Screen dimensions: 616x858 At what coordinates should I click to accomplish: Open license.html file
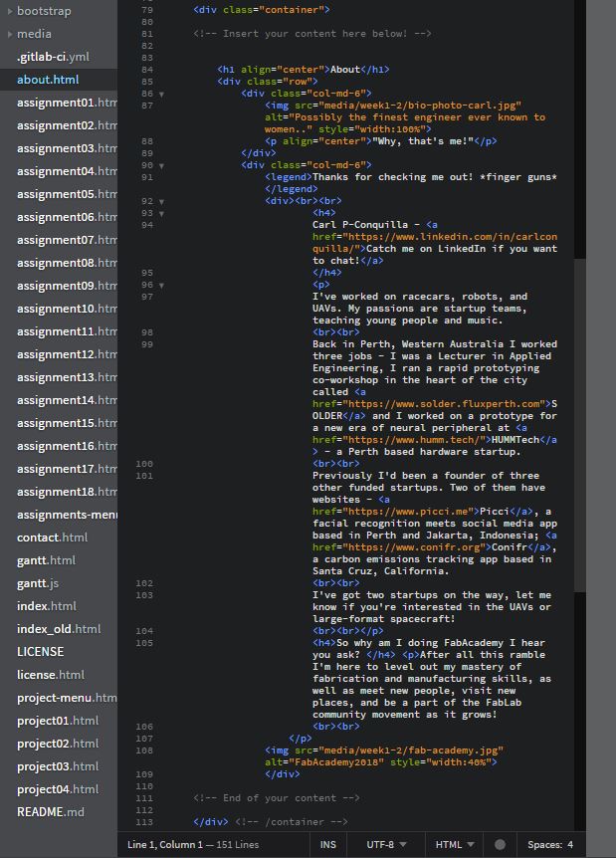(x=51, y=675)
